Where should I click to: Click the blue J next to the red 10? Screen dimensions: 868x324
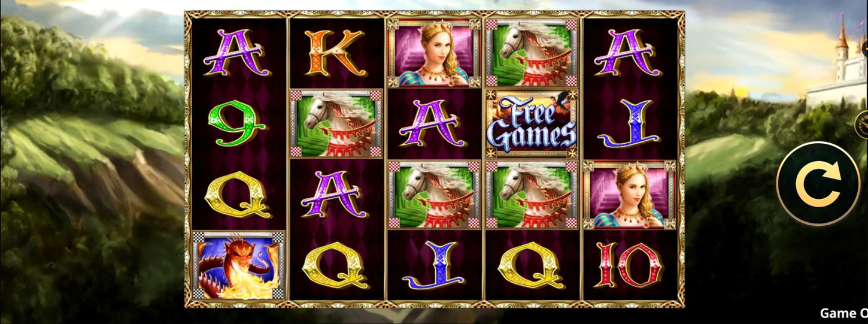[433, 265]
